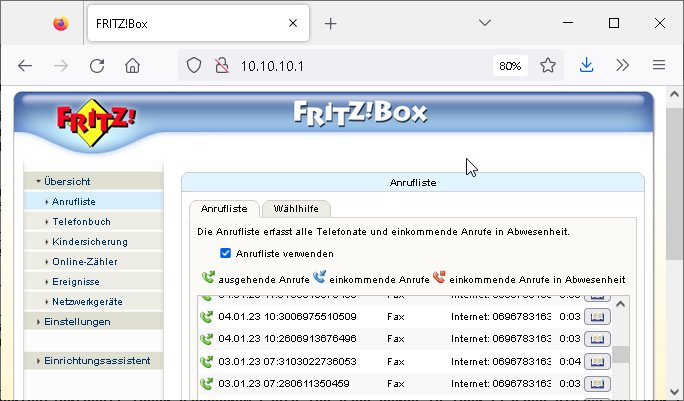The image size is (684, 401).
Task: Click the Firefox logo icon
Action: (61, 23)
